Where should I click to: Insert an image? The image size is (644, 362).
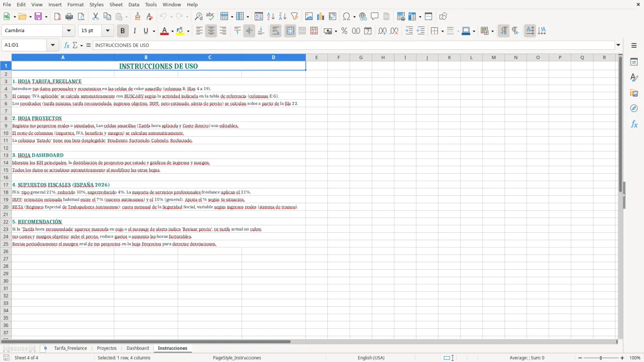tap(309, 17)
